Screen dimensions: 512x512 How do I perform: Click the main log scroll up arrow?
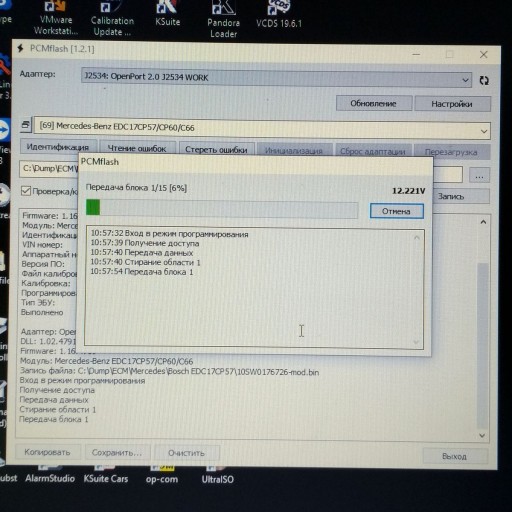click(483, 222)
